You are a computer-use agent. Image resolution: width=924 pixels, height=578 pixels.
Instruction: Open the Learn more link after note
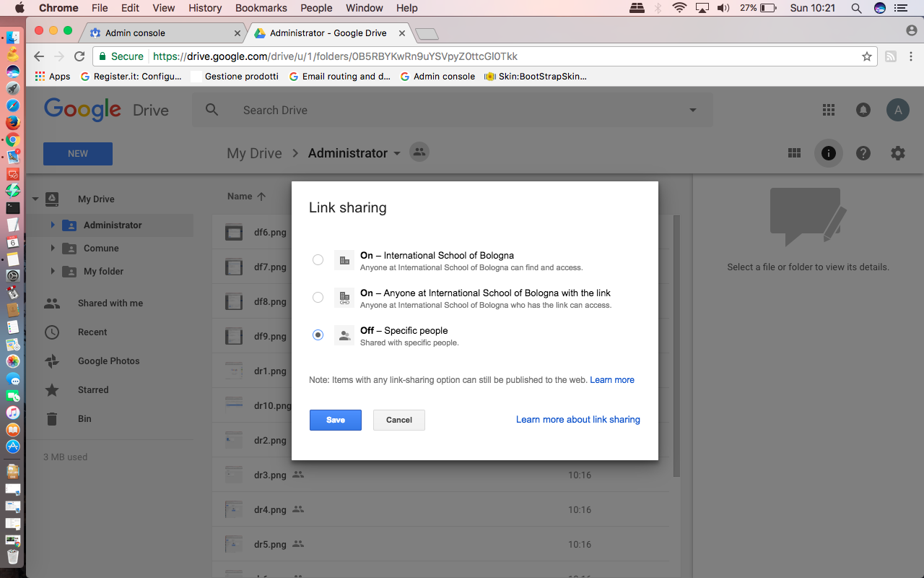click(612, 379)
